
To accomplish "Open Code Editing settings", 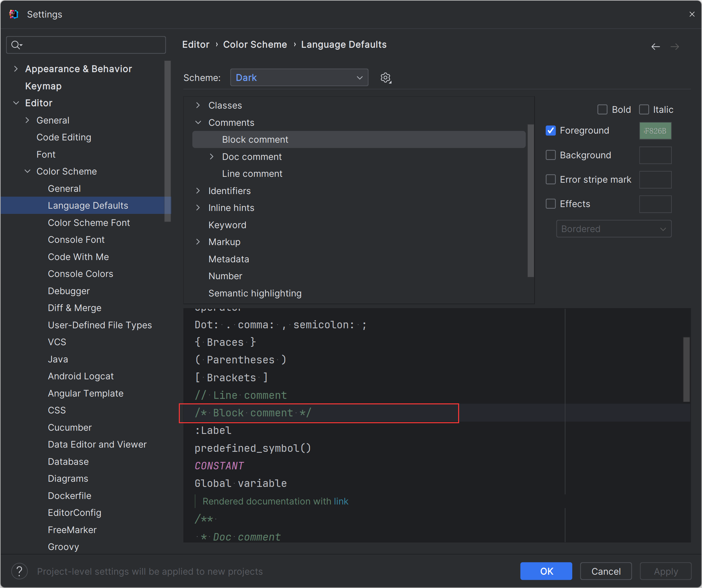I will (63, 137).
